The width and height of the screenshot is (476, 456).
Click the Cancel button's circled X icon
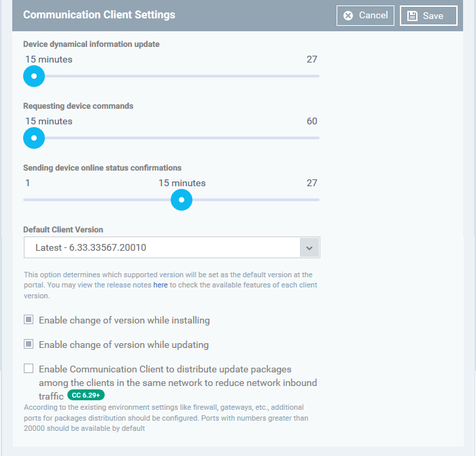tap(348, 16)
